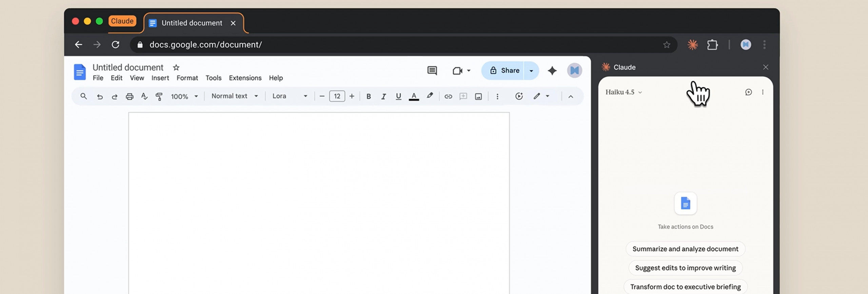Open the Normal text style dropdown
Screen dimensions: 868x294
click(235, 96)
